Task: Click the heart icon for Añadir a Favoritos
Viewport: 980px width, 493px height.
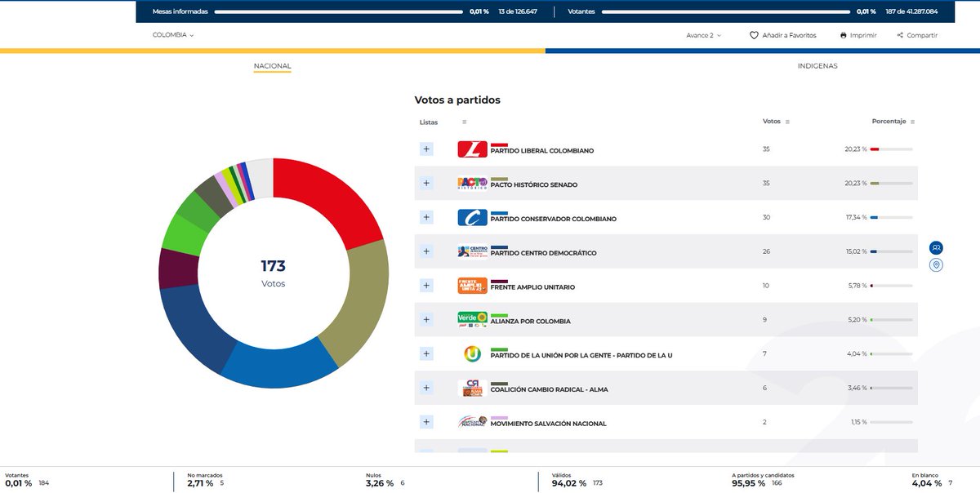Action: [x=755, y=35]
